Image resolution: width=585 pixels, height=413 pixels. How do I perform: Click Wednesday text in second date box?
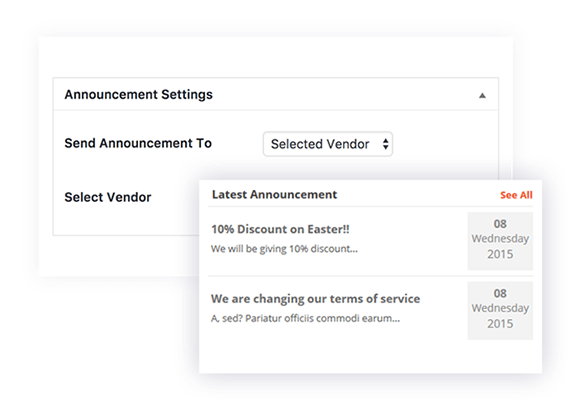pos(500,309)
